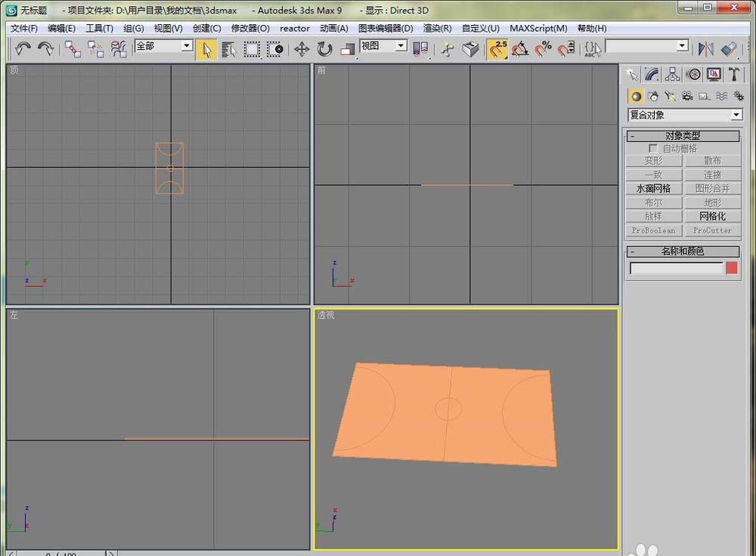Select the Lights category icon
The width and height of the screenshot is (756, 556).
point(670,97)
